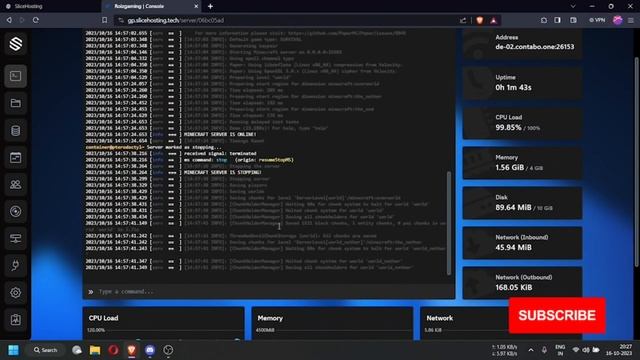Open OBS Studio from the taskbar
The image size is (640, 360).
pyautogui.click(x=168, y=350)
